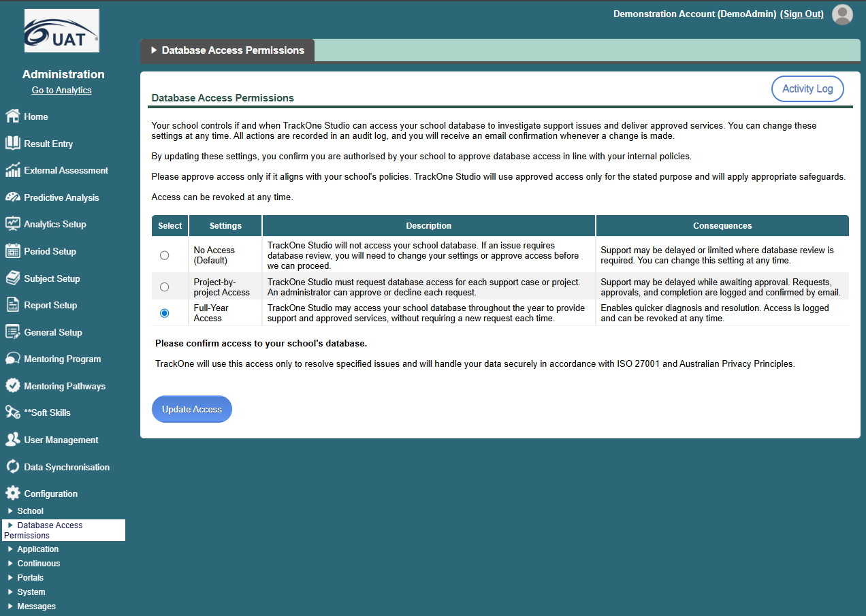866x616 pixels.
Task: Click the Go to Analytics link
Action: [61, 91]
